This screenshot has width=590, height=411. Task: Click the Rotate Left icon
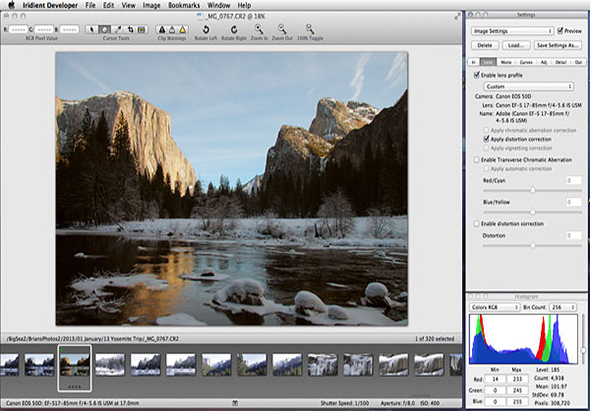(206, 29)
